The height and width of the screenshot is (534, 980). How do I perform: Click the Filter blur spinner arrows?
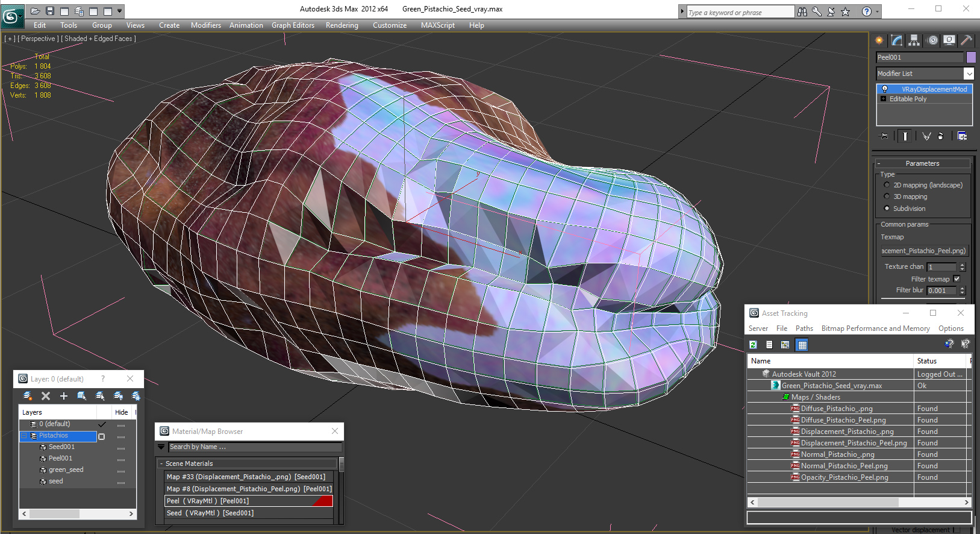point(962,291)
